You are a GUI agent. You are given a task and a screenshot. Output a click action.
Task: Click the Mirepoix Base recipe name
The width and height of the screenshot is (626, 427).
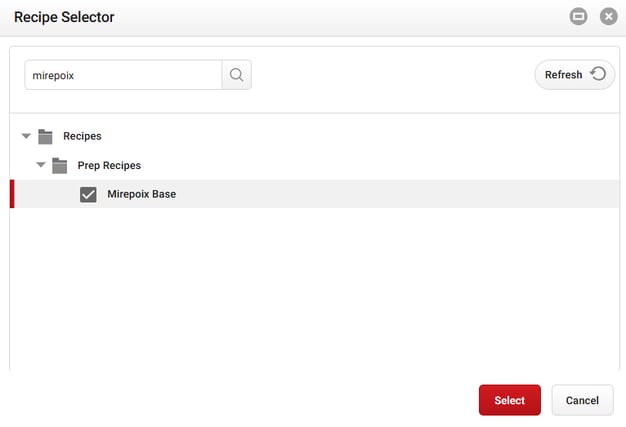click(141, 194)
